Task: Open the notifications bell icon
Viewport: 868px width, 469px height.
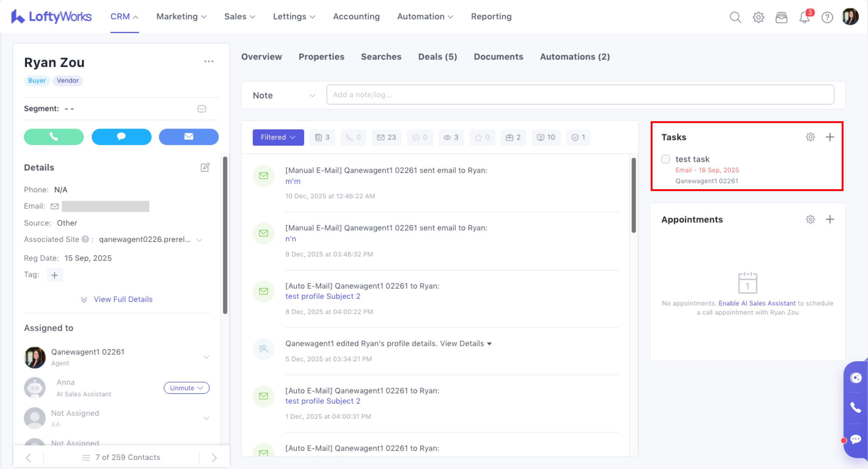Action: [x=804, y=17]
